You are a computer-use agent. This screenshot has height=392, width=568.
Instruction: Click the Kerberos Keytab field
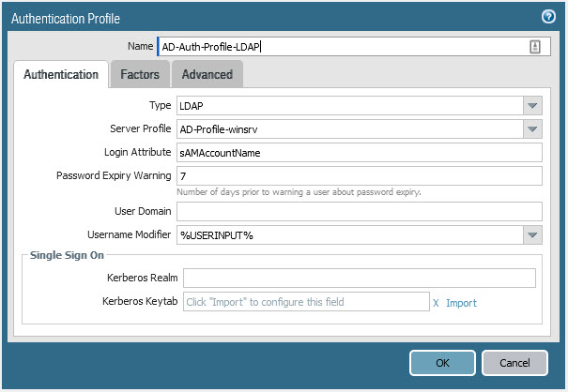point(305,302)
